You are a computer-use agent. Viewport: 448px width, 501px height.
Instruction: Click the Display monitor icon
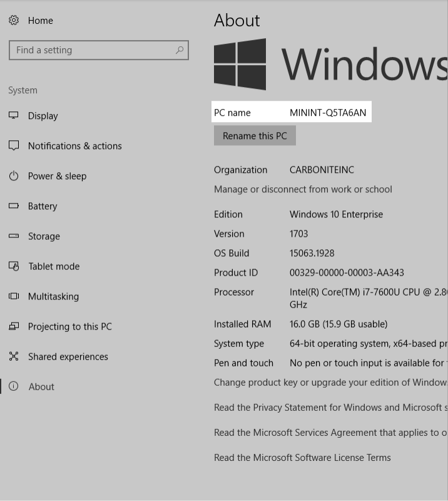[13, 115]
